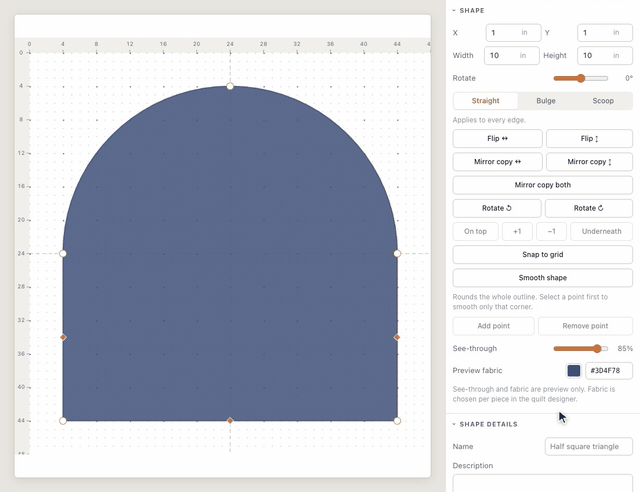Move shape down one layer with −1
The image size is (640, 492).
(551, 232)
